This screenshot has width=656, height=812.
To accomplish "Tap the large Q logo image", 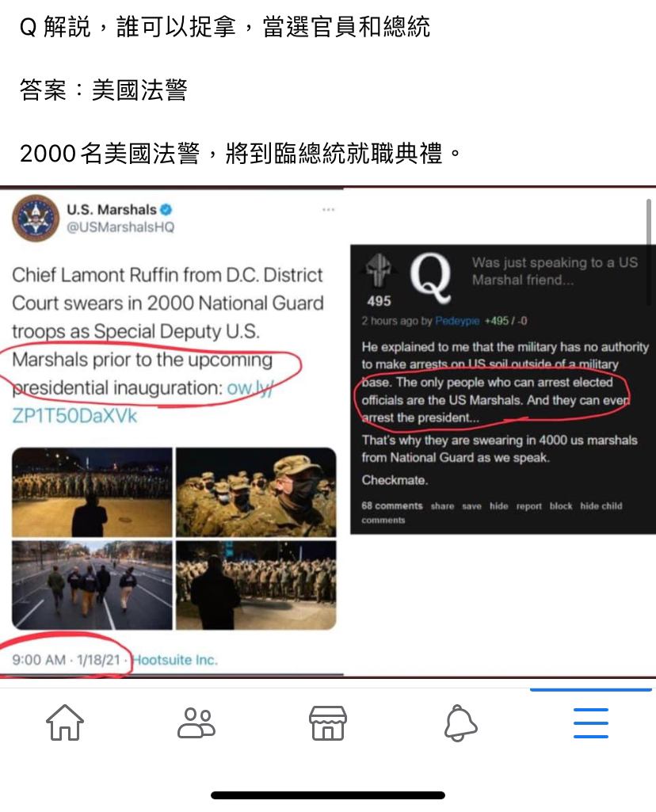I will (430, 277).
